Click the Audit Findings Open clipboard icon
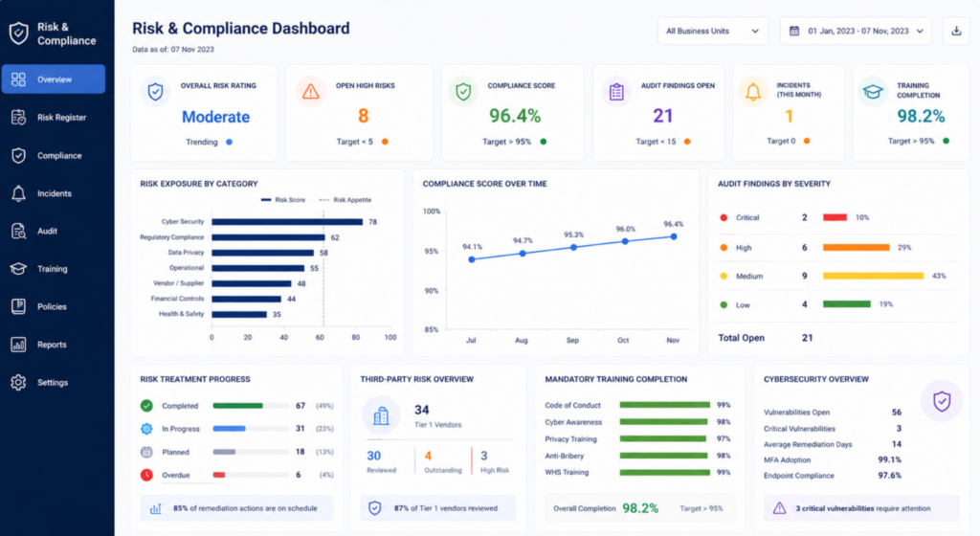980x536 pixels. (616, 92)
